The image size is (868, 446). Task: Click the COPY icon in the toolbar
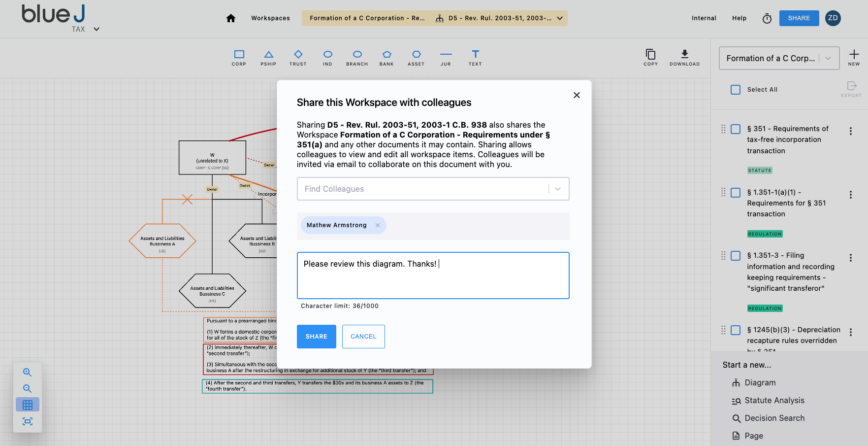[x=650, y=56]
